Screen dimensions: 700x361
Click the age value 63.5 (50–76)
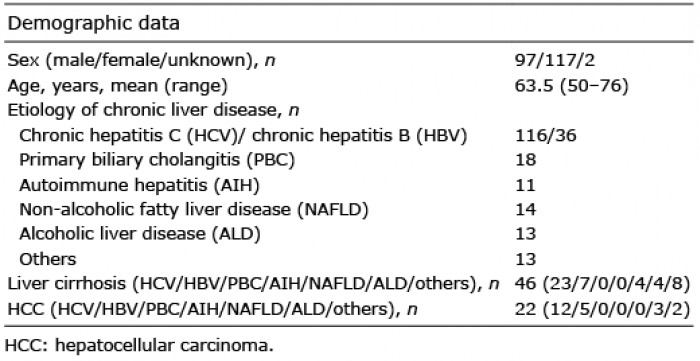pyautogui.click(x=571, y=86)
